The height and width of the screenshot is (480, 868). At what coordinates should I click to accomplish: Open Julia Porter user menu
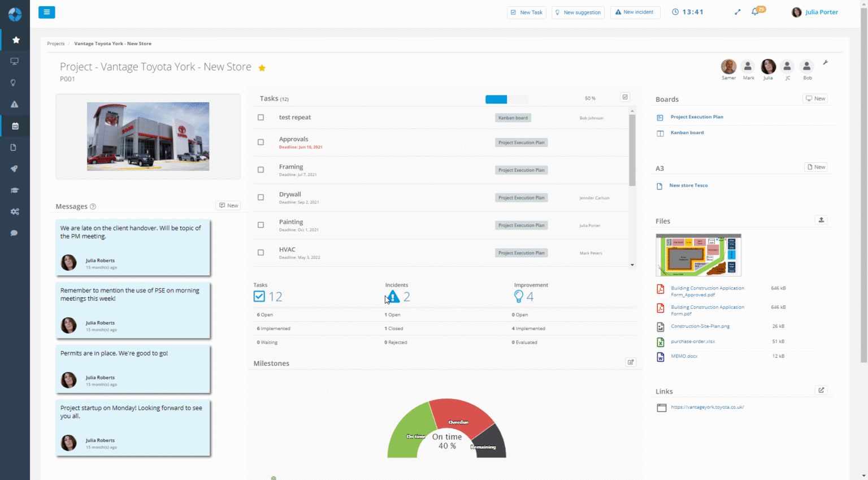815,12
